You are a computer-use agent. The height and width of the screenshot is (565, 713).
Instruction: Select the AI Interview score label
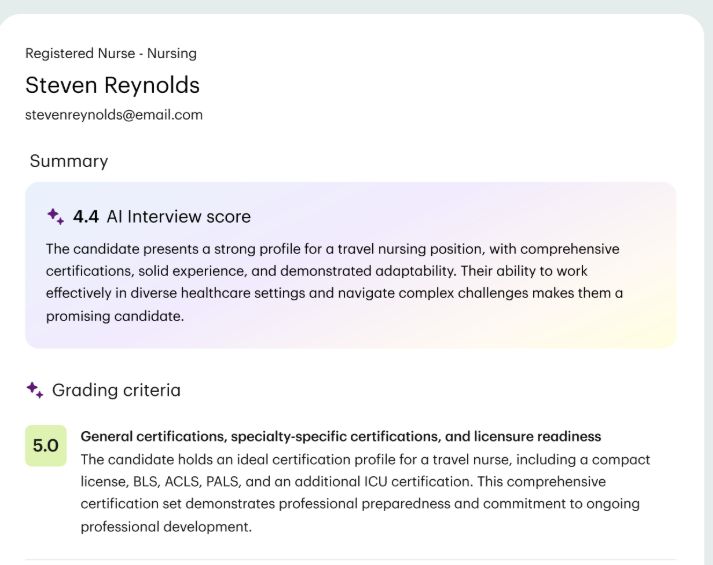(178, 217)
